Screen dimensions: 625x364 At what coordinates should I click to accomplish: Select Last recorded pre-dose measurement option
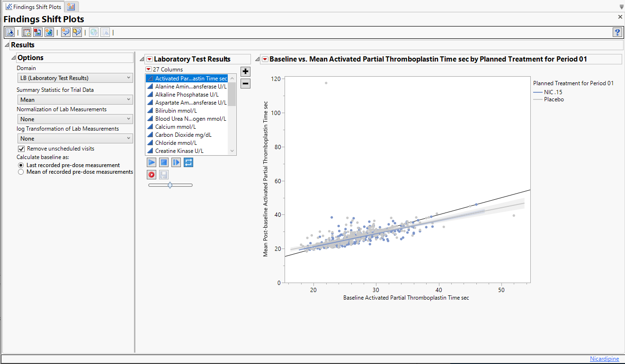21,165
